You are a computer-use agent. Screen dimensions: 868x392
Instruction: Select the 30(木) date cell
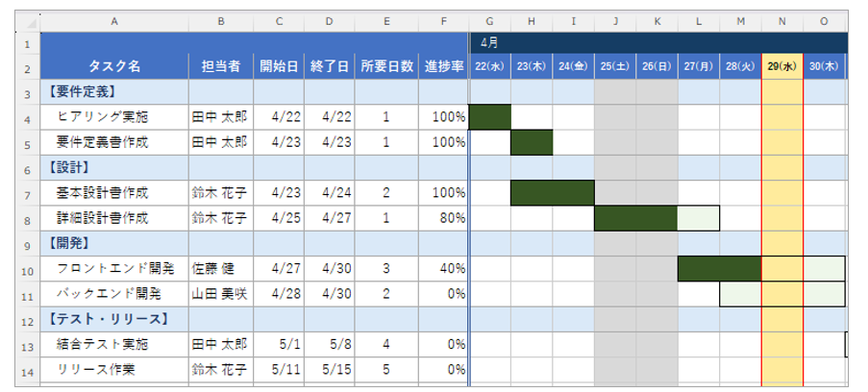[825, 66]
